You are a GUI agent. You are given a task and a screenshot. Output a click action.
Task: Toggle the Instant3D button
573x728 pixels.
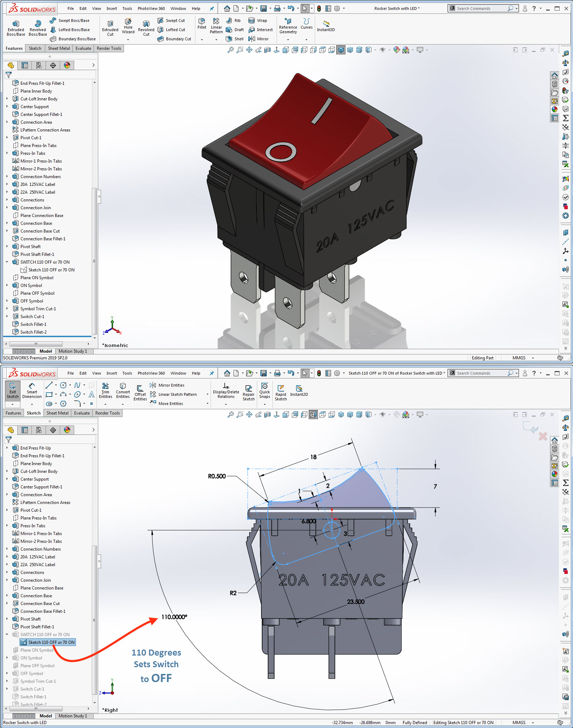tap(326, 26)
